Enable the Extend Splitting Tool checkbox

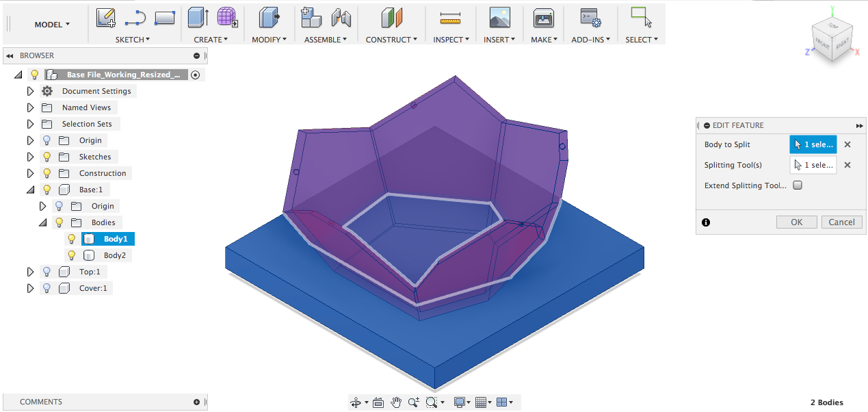click(798, 185)
